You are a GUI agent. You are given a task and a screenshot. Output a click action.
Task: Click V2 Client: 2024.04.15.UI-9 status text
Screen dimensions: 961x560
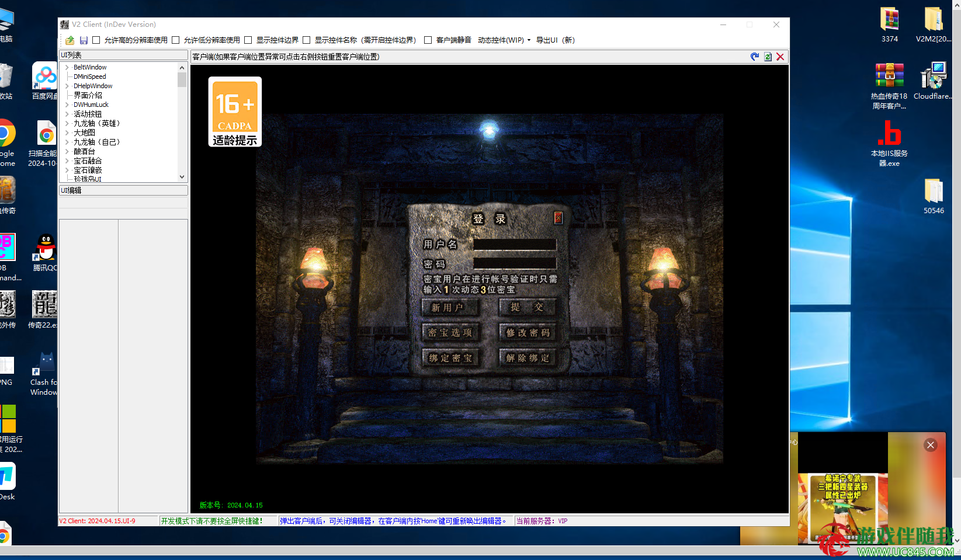98,521
